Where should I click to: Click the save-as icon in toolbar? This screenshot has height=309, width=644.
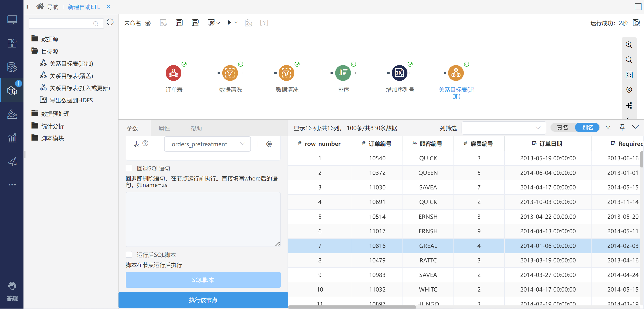click(x=195, y=23)
